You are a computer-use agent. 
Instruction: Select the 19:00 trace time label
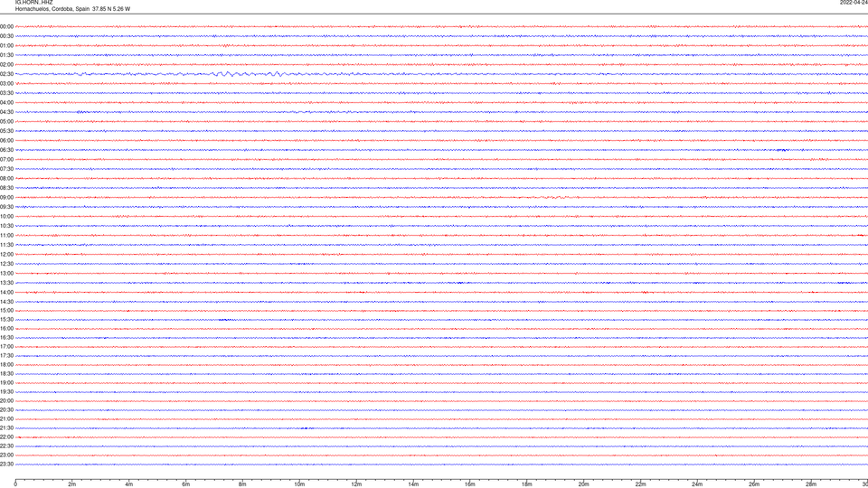pos(6,383)
